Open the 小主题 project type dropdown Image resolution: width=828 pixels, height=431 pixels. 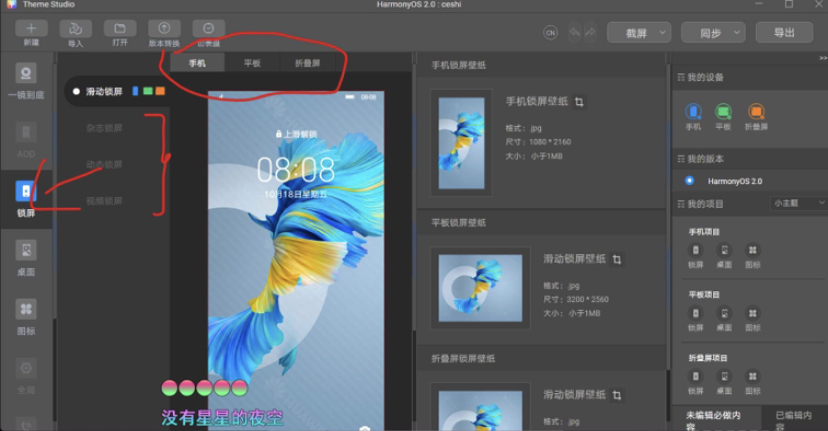click(x=796, y=203)
